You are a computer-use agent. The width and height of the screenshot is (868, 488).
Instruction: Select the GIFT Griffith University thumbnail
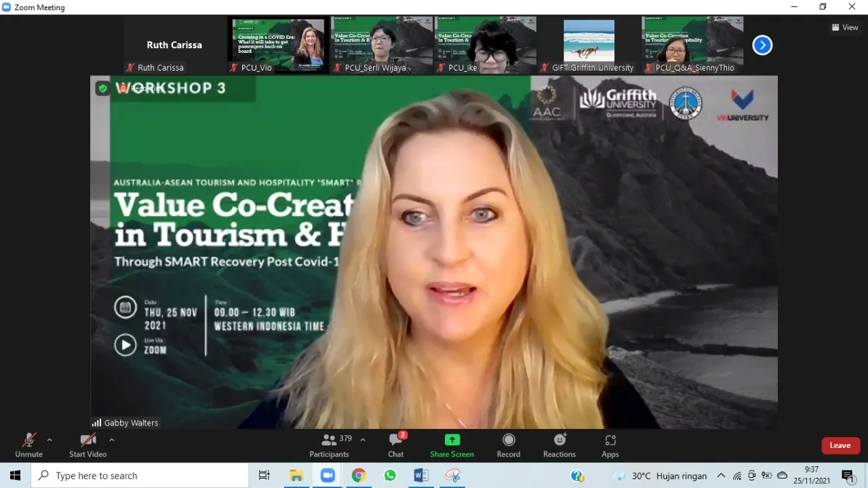point(588,45)
